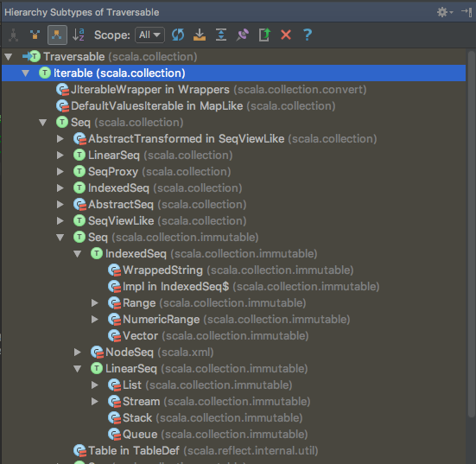Viewport: 476px width, 464px height.
Task: Select Impl in IndexedSeq$ row
Action: [233, 287]
